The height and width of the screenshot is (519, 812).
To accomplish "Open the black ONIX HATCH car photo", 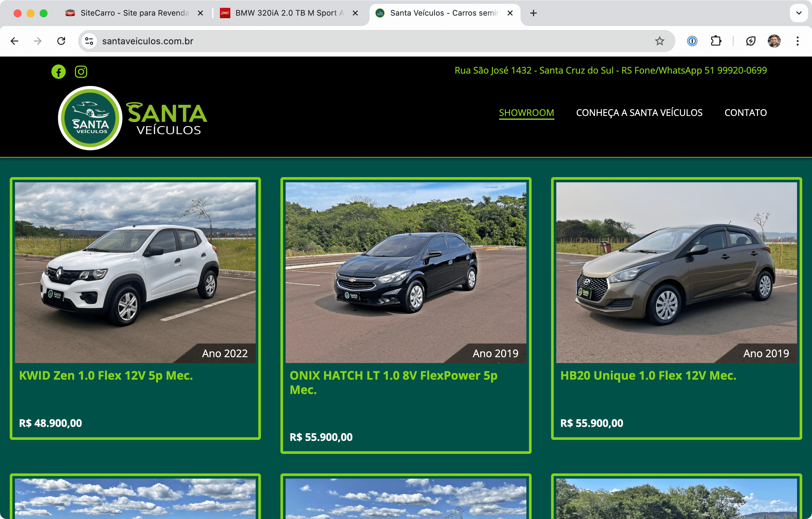I will 406,273.
